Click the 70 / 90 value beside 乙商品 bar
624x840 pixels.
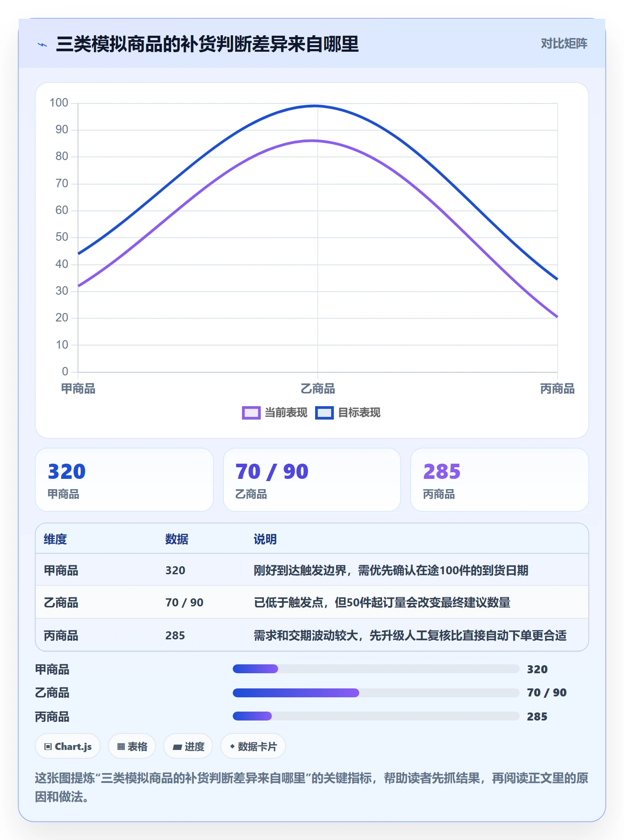(x=546, y=692)
